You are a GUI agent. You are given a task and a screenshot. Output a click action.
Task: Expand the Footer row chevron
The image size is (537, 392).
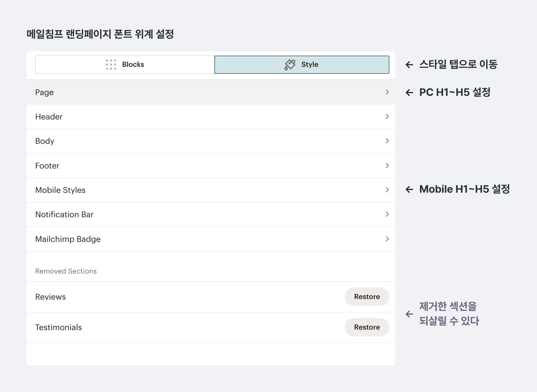tap(387, 165)
